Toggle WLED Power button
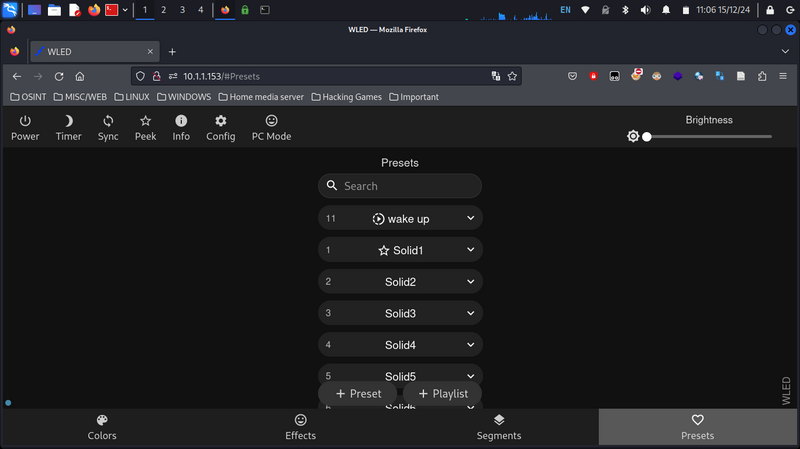800x449 pixels. (25, 128)
